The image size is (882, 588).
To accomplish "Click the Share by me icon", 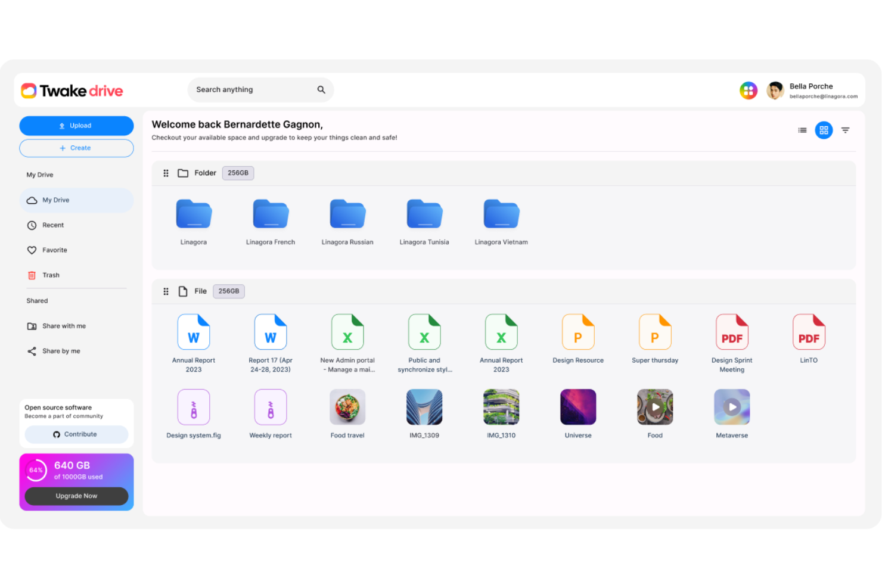I will coord(32,351).
